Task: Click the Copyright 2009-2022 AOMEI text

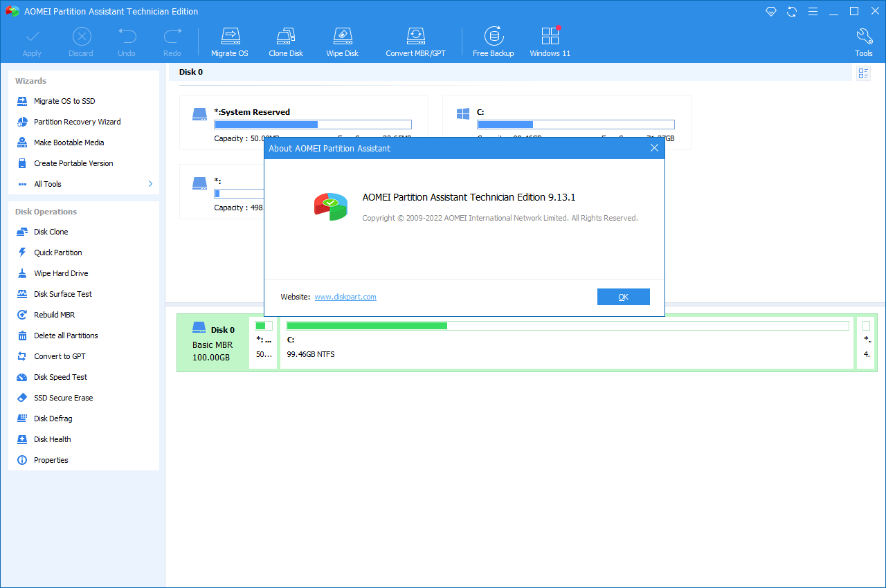Action: pos(500,218)
